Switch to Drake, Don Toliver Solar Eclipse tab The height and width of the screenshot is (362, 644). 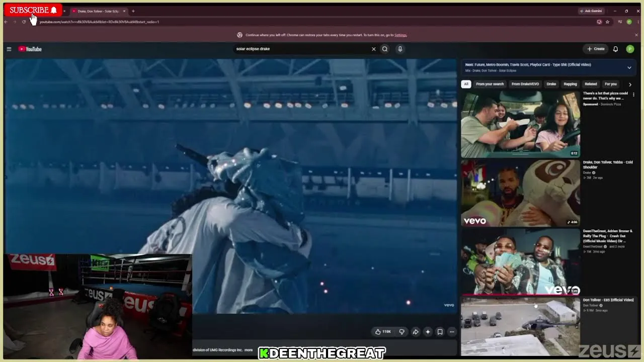click(x=98, y=11)
